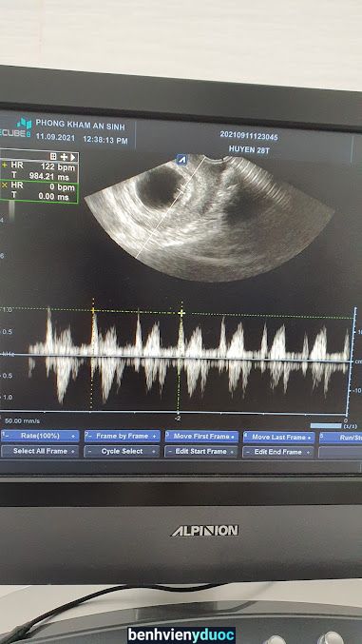Click the X marker beside 0 bpm result
362x644 pixels.
click(5, 185)
